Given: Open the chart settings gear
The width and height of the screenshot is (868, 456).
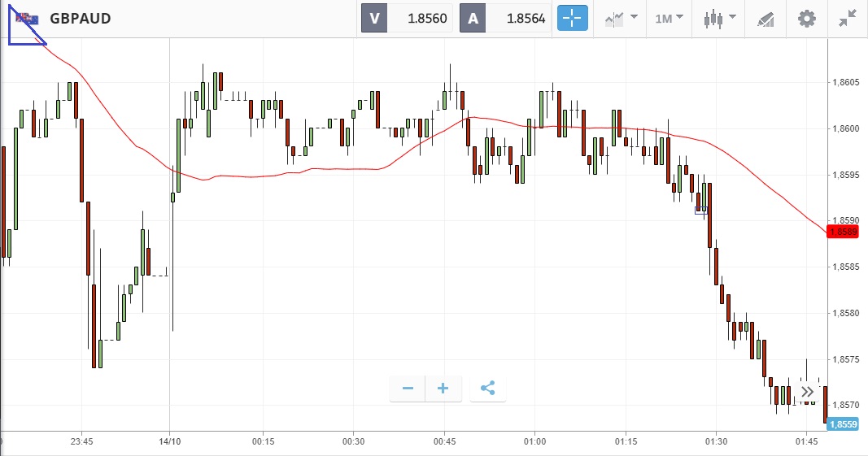Looking at the screenshot, I should pos(806,18).
